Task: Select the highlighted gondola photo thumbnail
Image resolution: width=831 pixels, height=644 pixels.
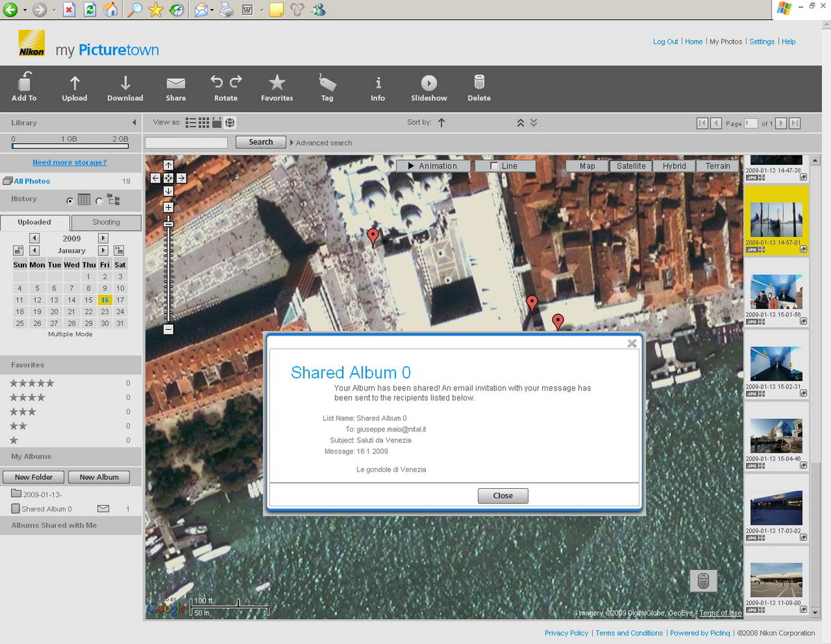Action: 776,219
